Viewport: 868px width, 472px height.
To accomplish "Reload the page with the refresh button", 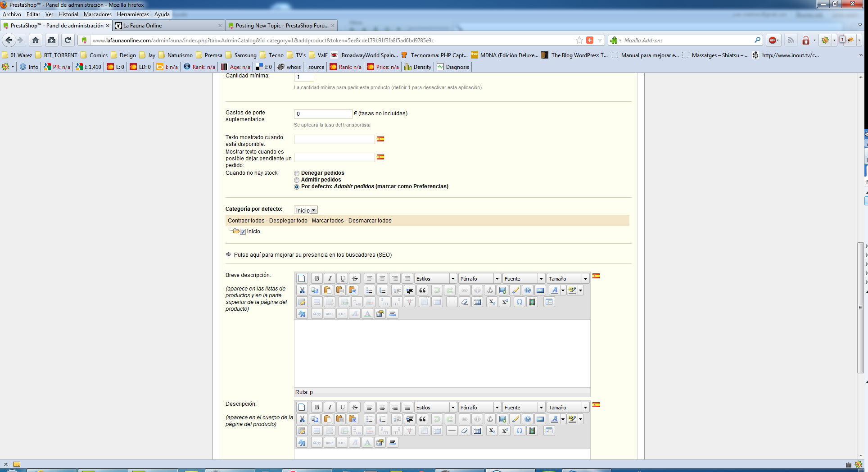I will tap(68, 40).
